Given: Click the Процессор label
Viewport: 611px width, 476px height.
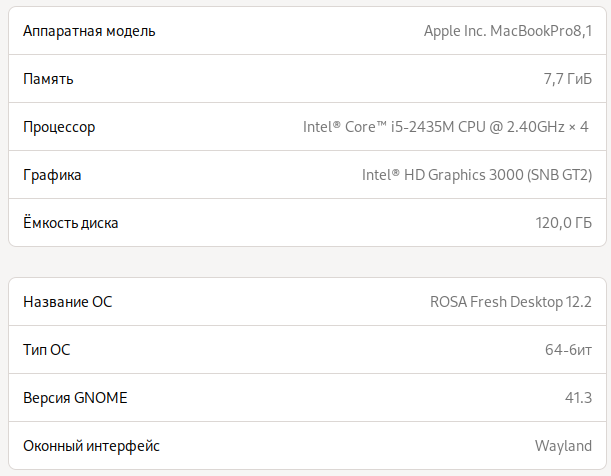Looking at the screenshot, I should click(x=59, y=127).
